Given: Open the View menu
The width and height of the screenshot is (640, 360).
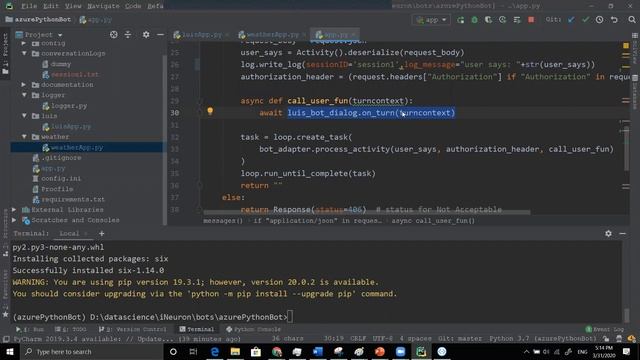Looking at the screenshot, I should pyautogui.click(x=73, y=6).
